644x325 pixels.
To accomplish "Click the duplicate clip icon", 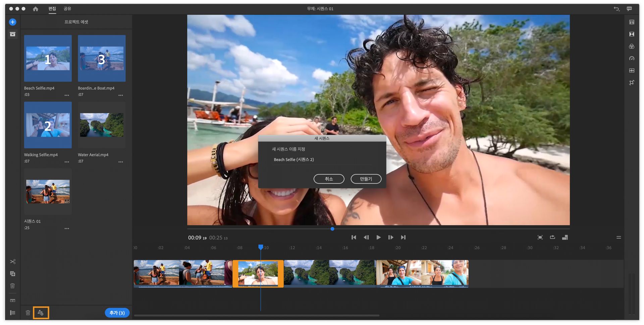I will 12,274.
